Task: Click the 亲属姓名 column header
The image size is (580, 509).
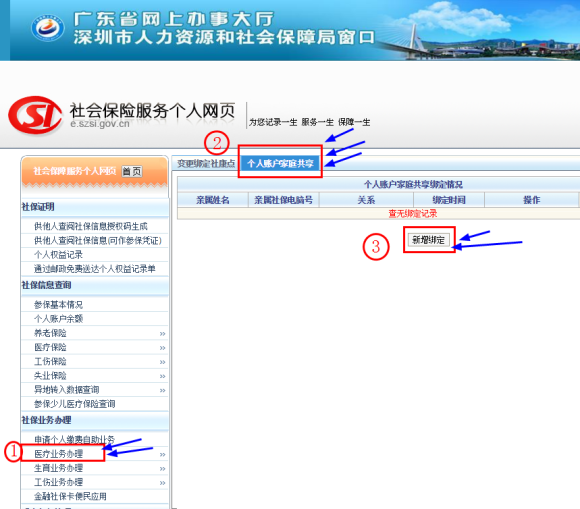Action: tap(213, 200)
